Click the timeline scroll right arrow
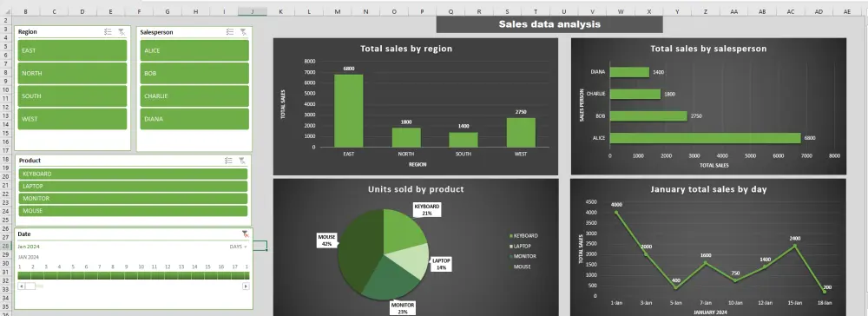Screen dimensions: 868x316 coord(246,286)
